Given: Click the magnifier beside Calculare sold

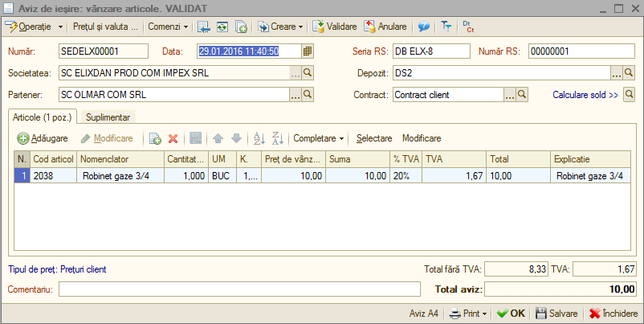Looking at the screenshot, I should [x=629, y=95].
